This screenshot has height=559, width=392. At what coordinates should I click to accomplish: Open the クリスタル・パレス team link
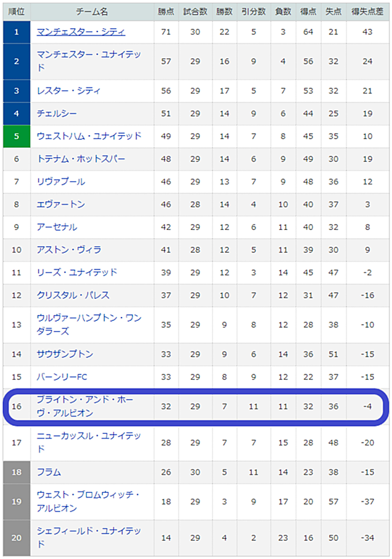73,296
